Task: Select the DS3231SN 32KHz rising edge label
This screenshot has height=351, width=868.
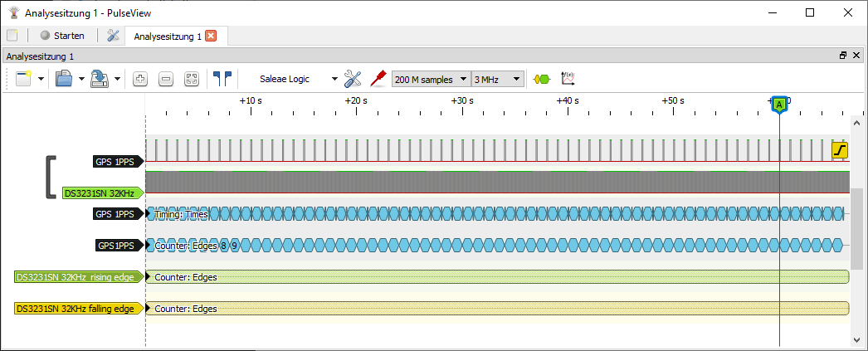Action: click(79, 277)
